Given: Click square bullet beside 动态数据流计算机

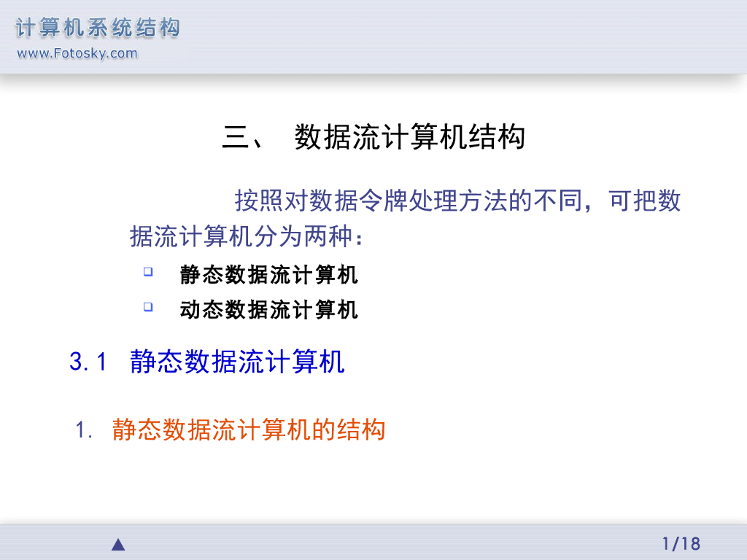Looking at the screenshot, I should pyautogui.click(x=148, y=307).
